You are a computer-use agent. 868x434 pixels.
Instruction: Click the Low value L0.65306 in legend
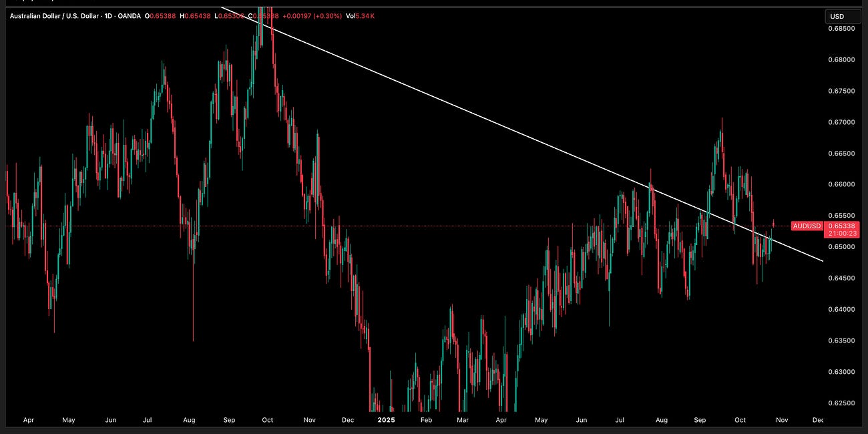230,15
